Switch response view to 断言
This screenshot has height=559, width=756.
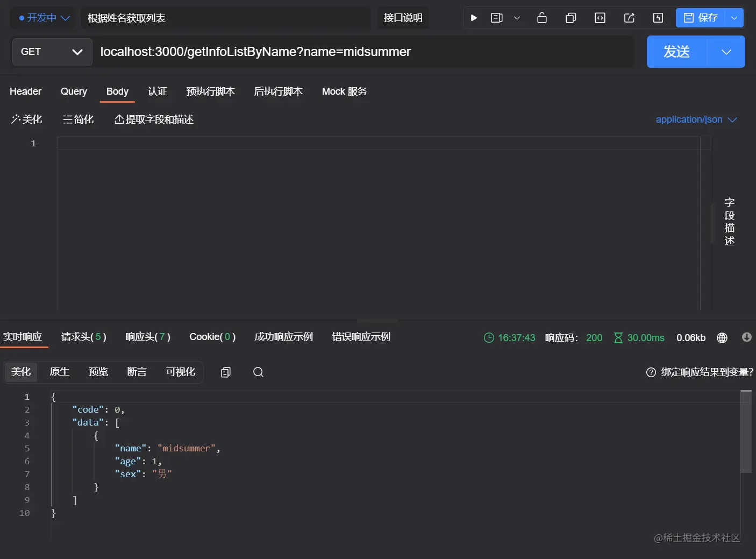(137, 372)
